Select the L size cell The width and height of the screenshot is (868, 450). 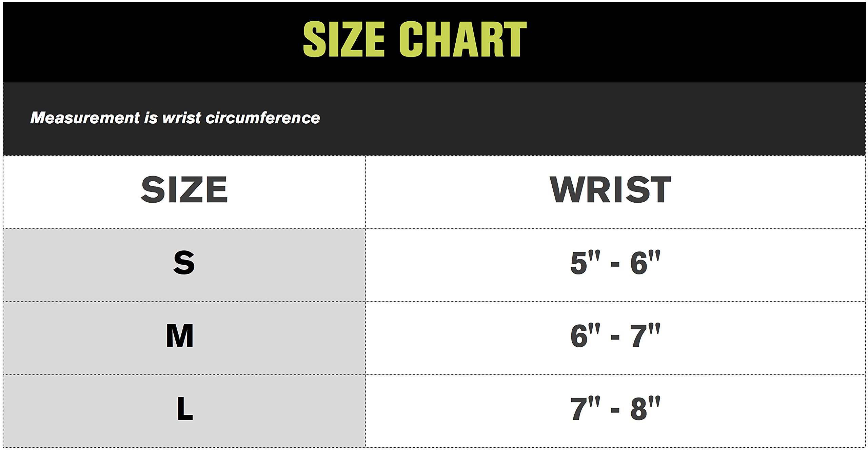point(185,409)
